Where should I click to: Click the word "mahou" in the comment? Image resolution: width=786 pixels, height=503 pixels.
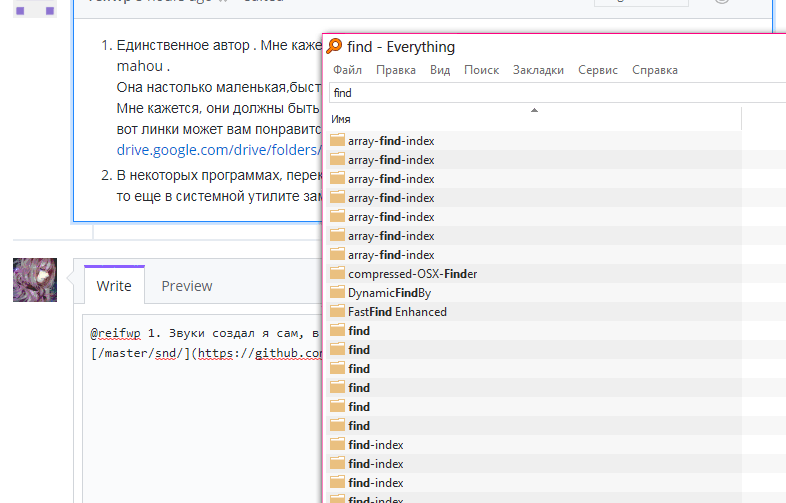click(x=140, y=66)
